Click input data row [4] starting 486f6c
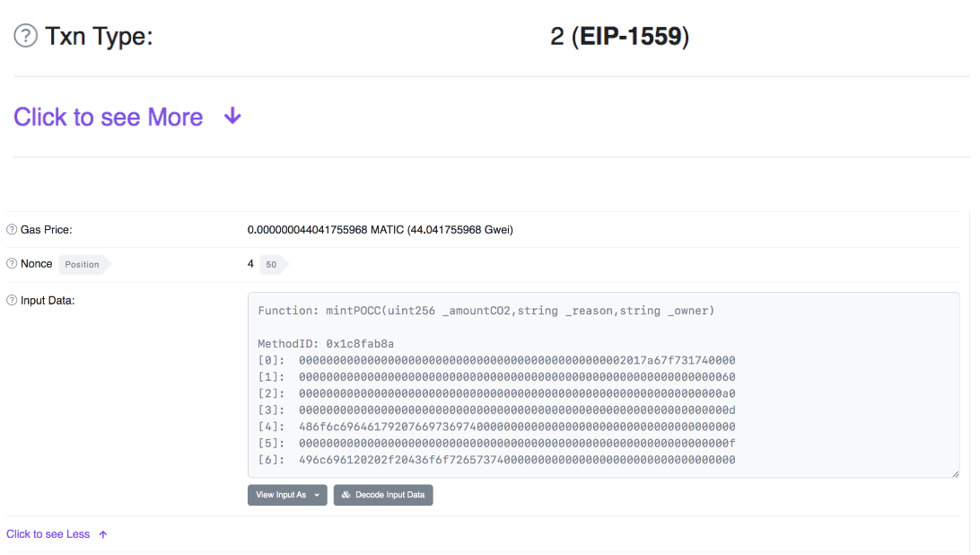This screenshot has height=555, width=980. 497,427
